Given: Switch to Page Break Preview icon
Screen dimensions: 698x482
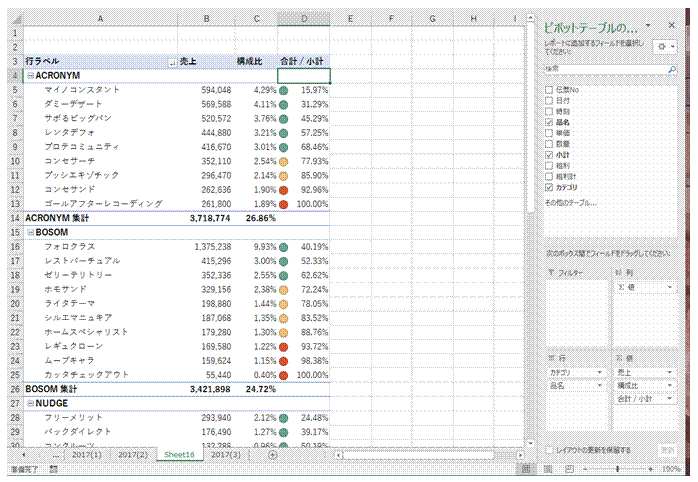Looking at the screenshot, I should (x=569, y=469).
